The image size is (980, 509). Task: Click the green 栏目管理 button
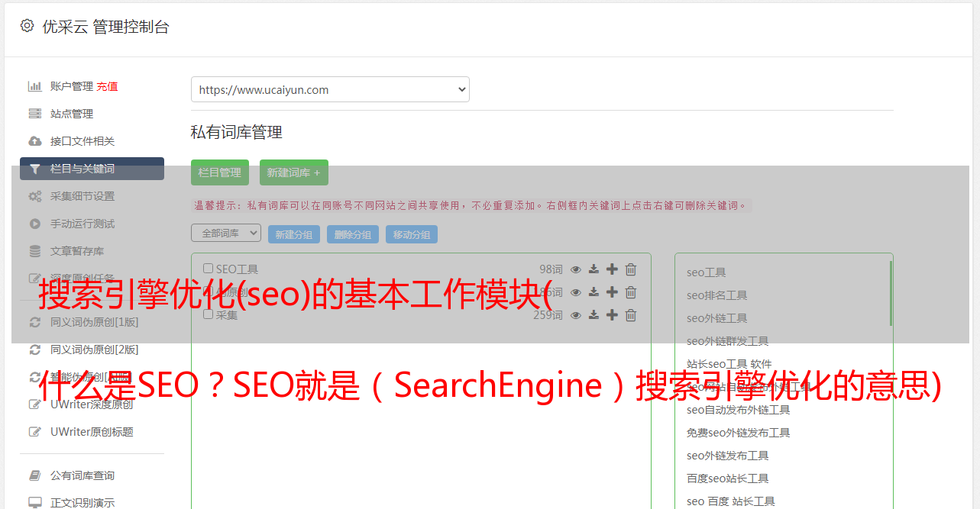[220, 172]
